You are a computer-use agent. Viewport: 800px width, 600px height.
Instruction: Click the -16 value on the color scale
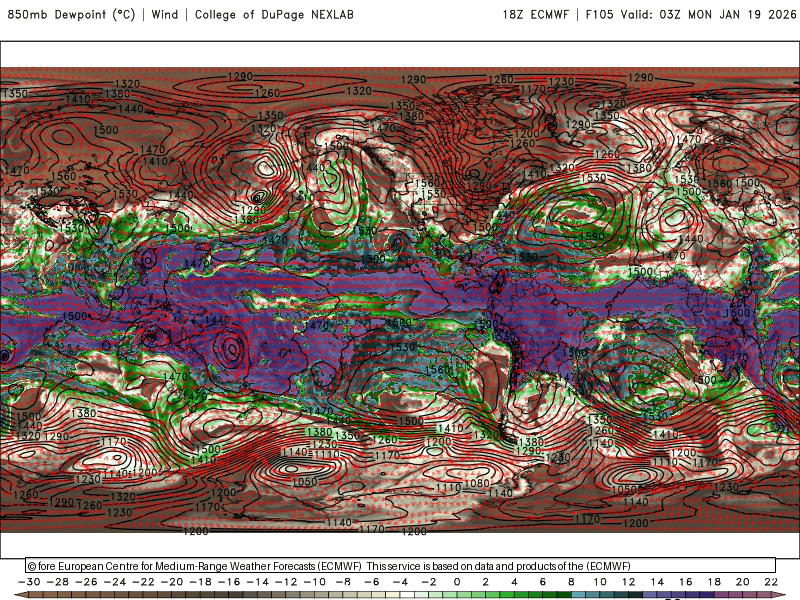[229, 582]
